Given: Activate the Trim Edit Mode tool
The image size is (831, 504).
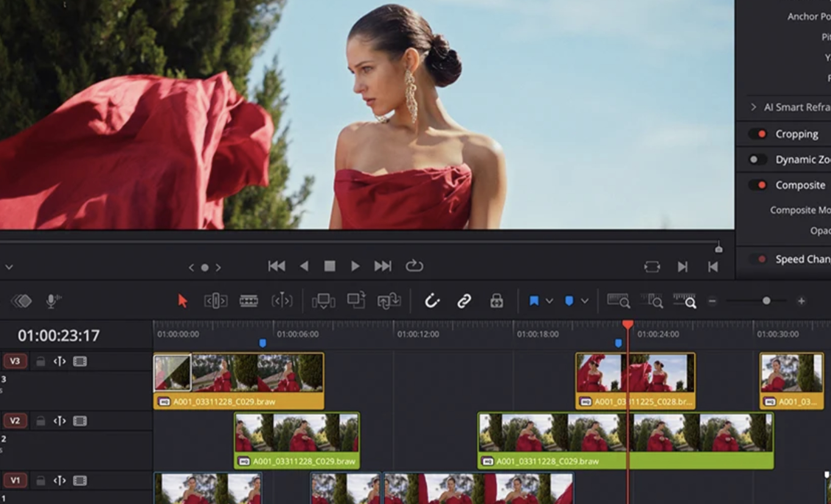Looking at the screenshot, I should click(x=215, y=301).
